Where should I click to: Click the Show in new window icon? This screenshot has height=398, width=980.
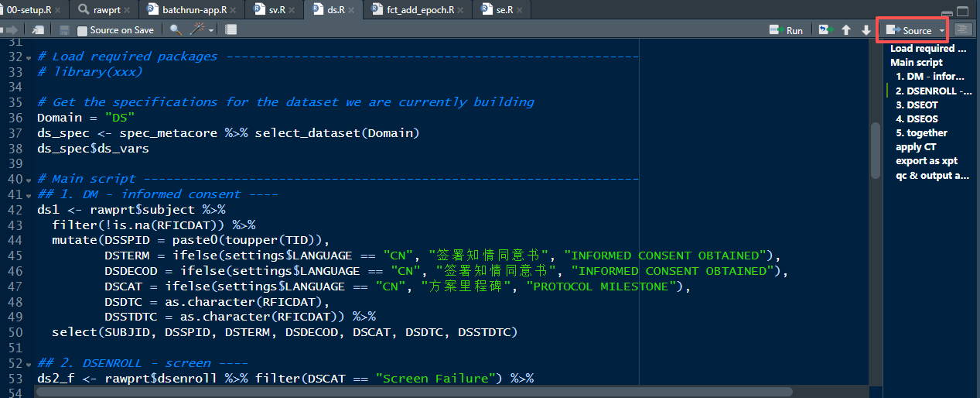pyautogui.click(x=38, y=29)
